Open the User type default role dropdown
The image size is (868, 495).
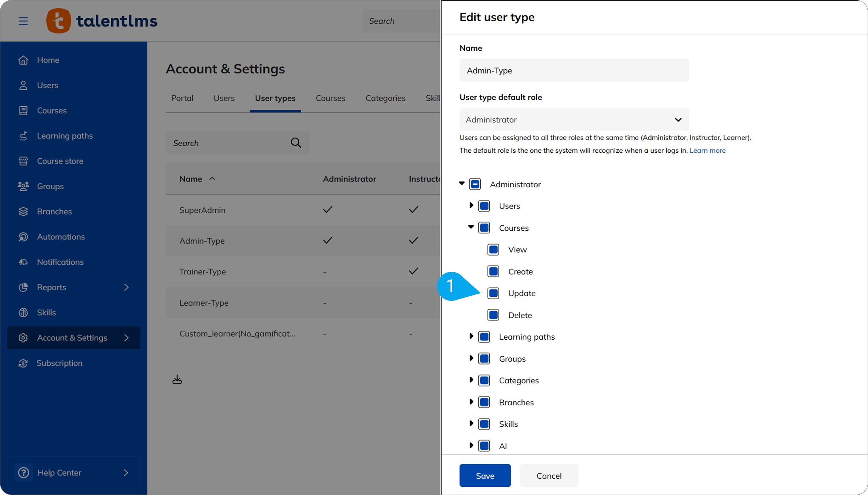(574, 120)
